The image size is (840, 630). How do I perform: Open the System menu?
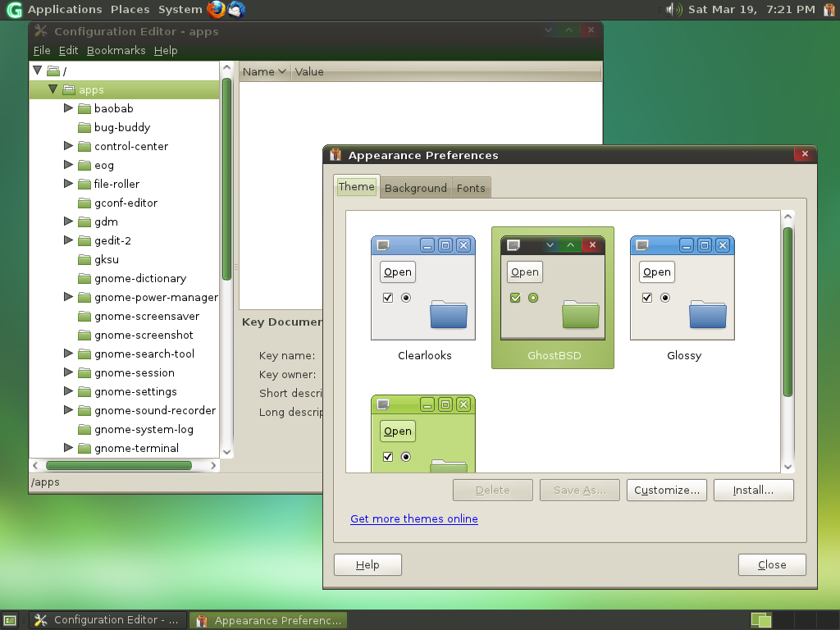(180, 10)
